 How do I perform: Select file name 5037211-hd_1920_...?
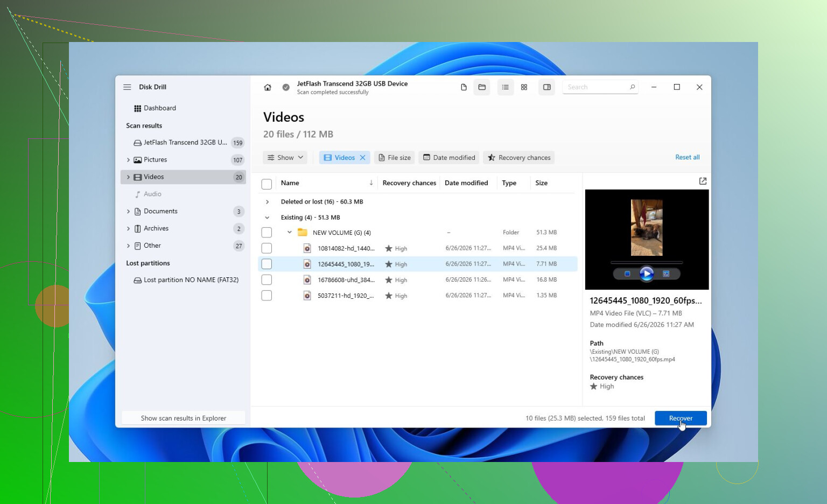point(346,296)
